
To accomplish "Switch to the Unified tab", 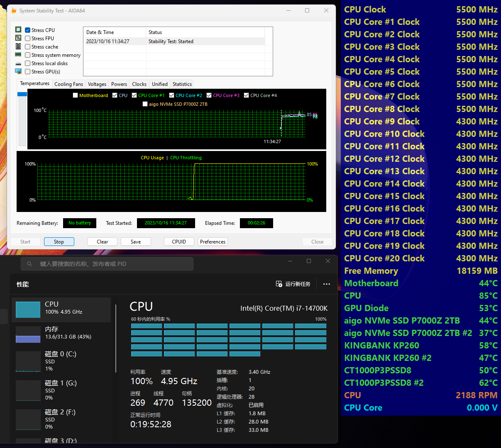I will click(160, 84).
